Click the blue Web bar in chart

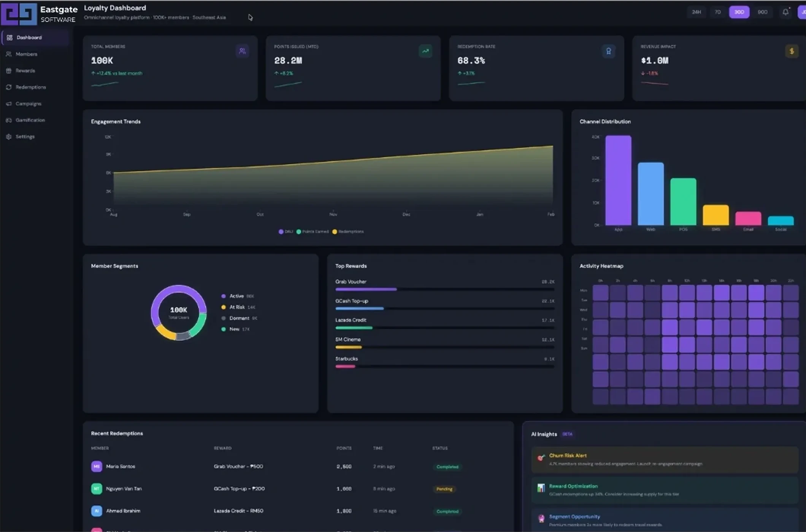(x=651, y=194)
